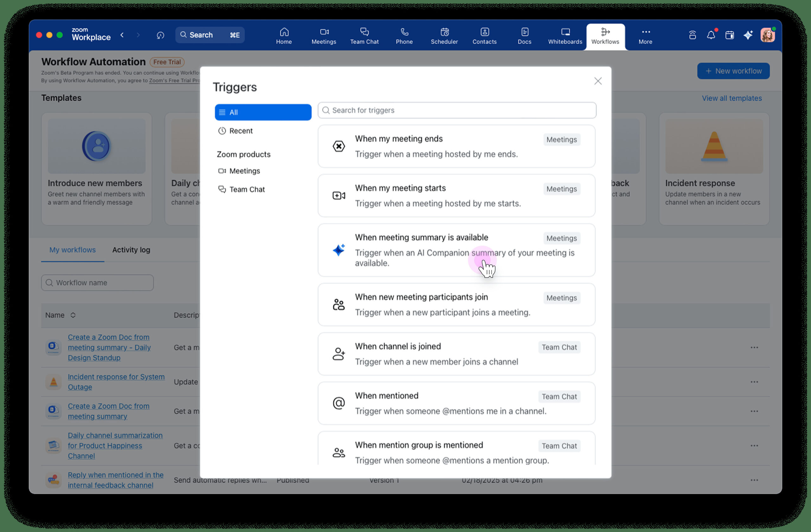Open options menu for Reply when mentioned row
Image resolution: width=811 pixels, height=532 pixels.
(x=754, y=480)
